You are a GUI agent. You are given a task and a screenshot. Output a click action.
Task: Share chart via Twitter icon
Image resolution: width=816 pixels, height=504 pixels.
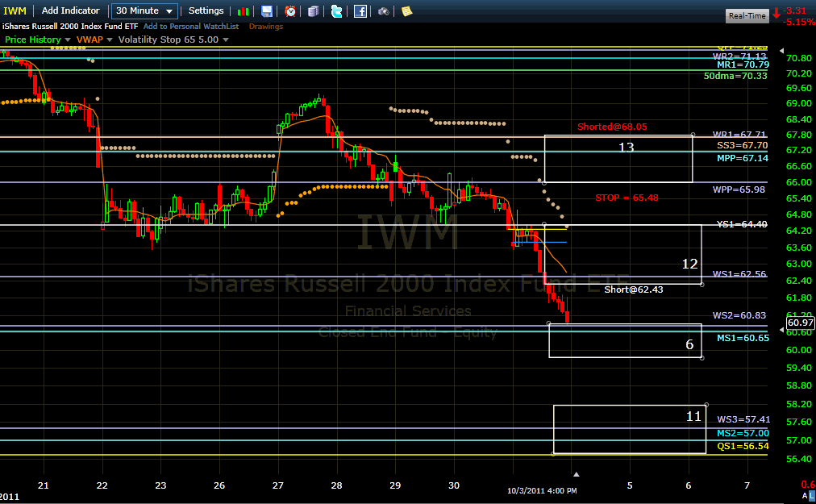pyautogui.click(x=337, y=11)
